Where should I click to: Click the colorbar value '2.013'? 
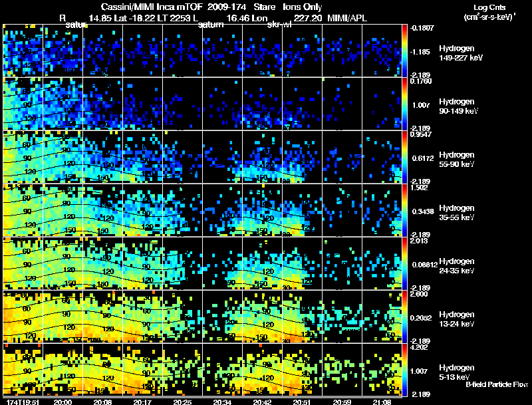420,241
